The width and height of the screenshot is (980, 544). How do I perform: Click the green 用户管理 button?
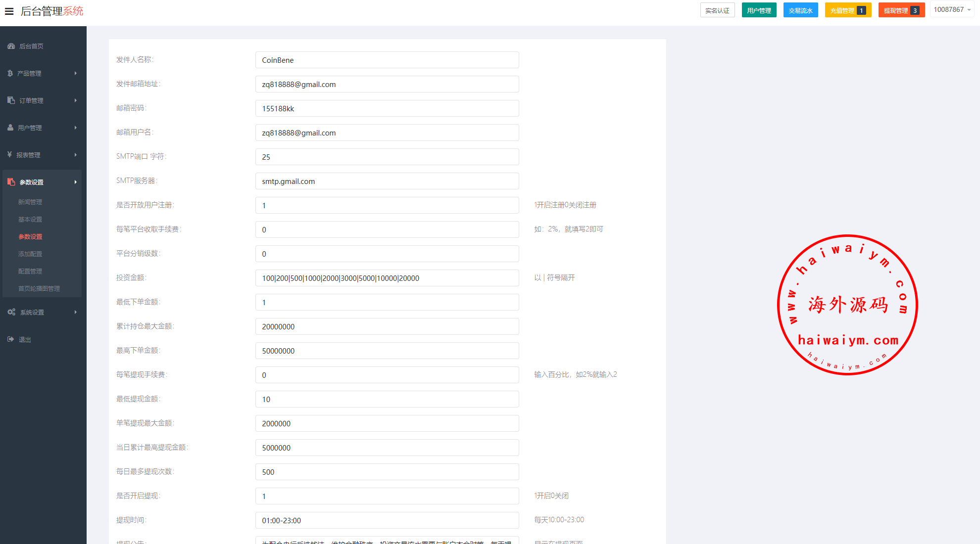(x=759, y=10)
